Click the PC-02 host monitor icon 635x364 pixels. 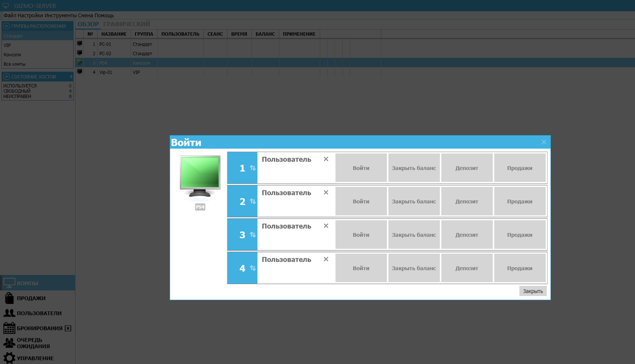[x=79, y=53]
